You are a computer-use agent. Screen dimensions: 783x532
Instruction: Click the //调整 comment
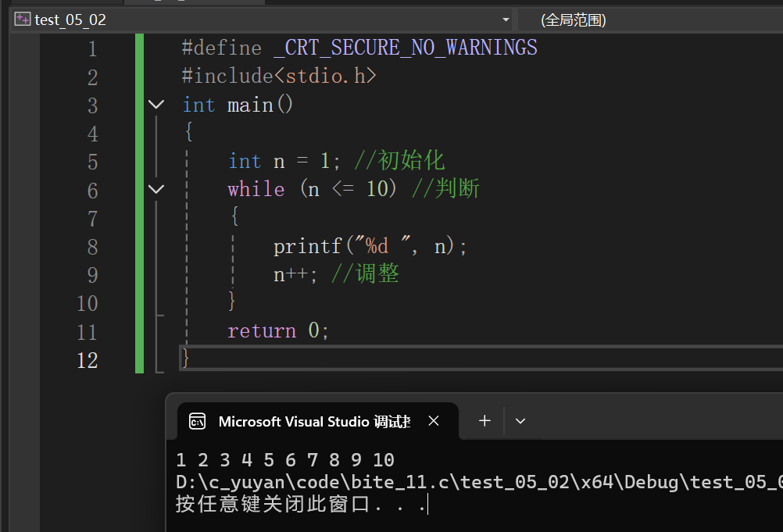[x=365, y=274]
